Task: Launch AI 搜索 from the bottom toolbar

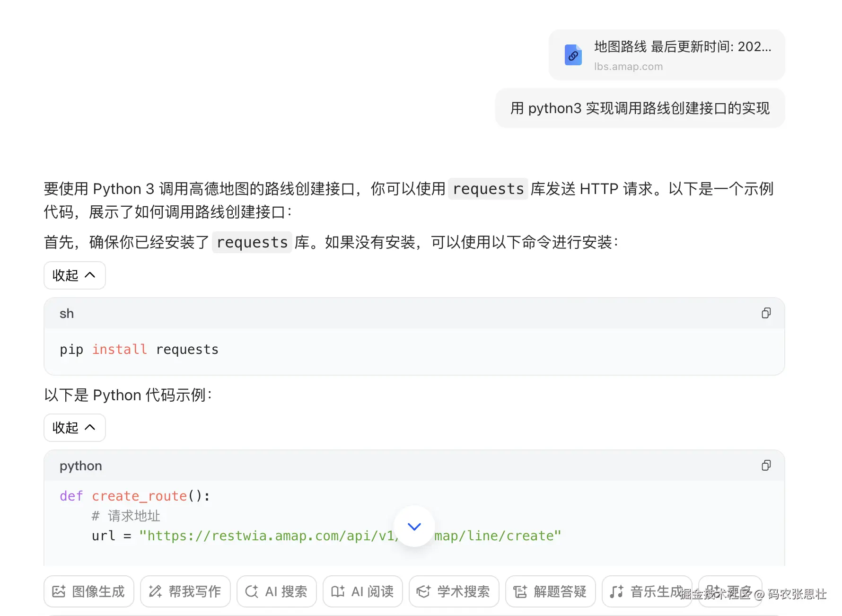Action: (276, 591)
